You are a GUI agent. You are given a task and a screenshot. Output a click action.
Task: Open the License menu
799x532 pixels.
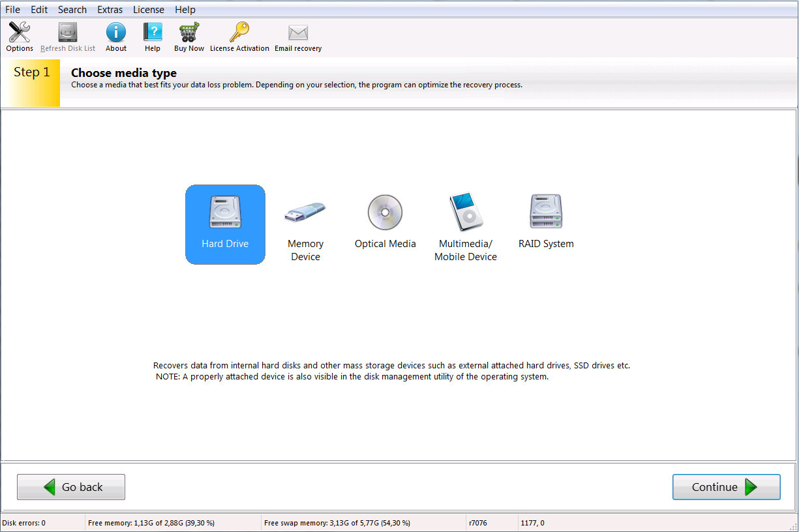149,9
